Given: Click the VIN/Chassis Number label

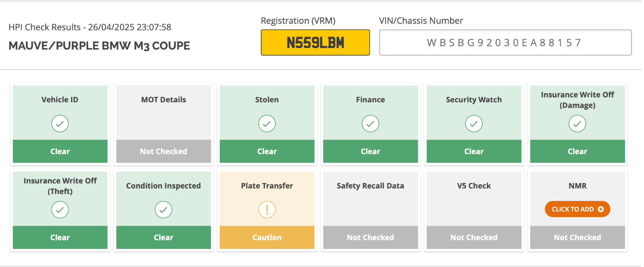Looking at the screenshot, I should coord(421,21).
